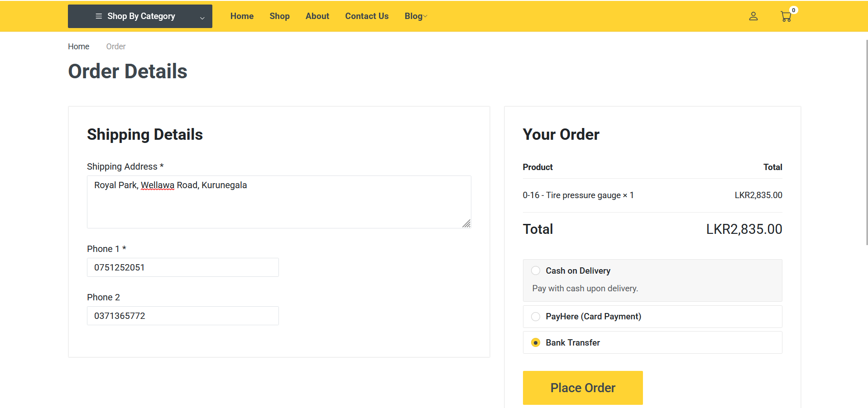The image size is (868, 408).
Task: Navigate to the Home menu item
Action: [x=241, y=16]
